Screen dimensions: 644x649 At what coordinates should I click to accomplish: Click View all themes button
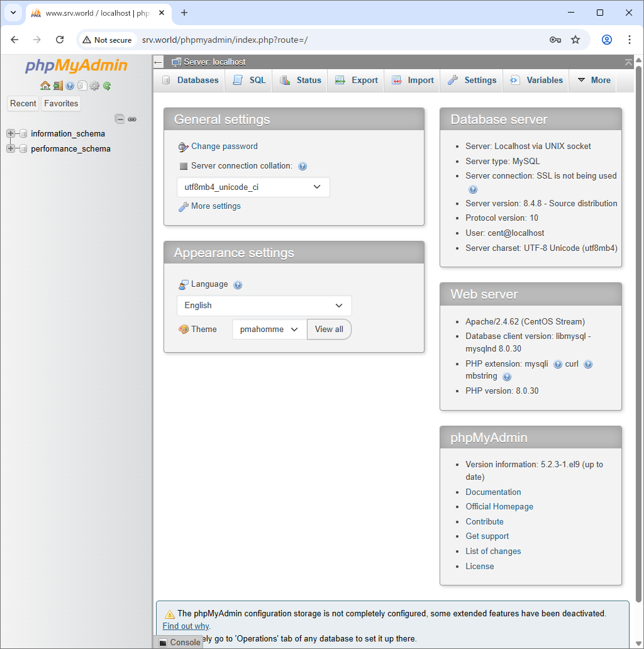click(329, 330)
